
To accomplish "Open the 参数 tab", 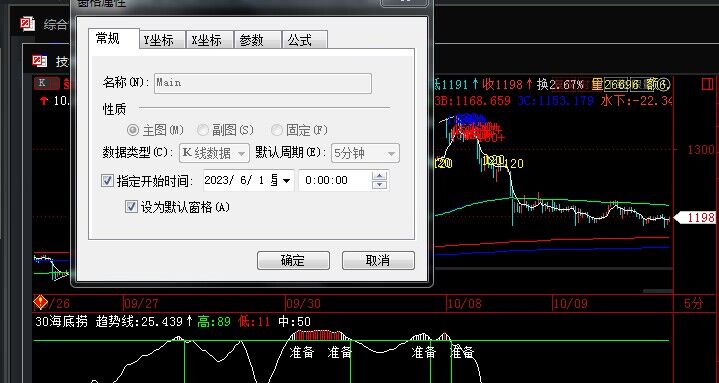I will point(257,40).
